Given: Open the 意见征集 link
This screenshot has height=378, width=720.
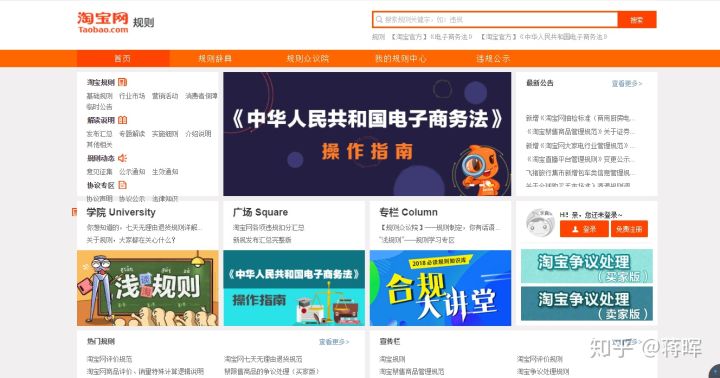Looking at the screenshot, I should (x=99, y=171).
